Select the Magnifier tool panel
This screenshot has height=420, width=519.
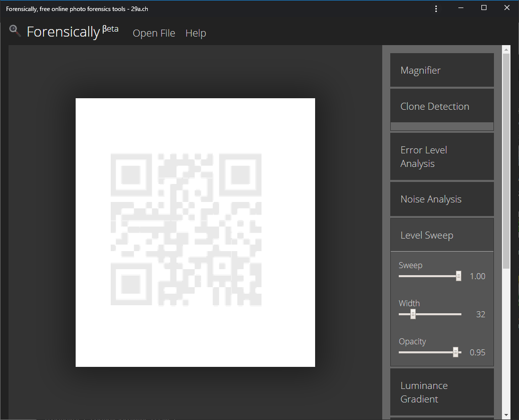tap(442, 70)
